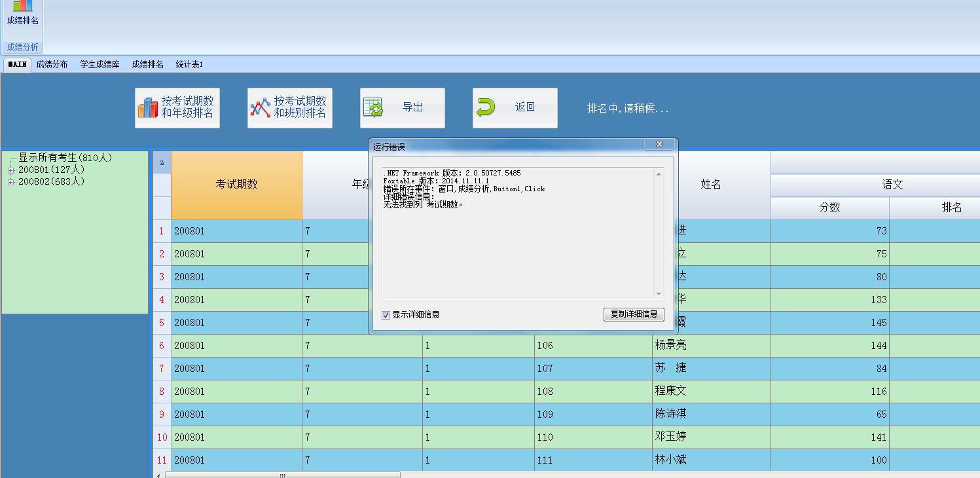Click the 200801 cell in row 3
The height and width of the screenshot is (478, 980).
tap(236, 277)
